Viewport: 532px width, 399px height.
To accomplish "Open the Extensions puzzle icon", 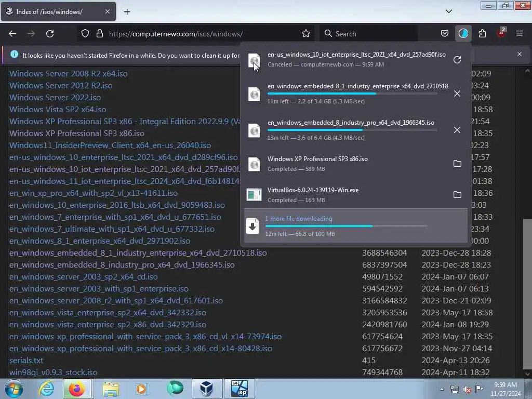I will tap(482, 34).
